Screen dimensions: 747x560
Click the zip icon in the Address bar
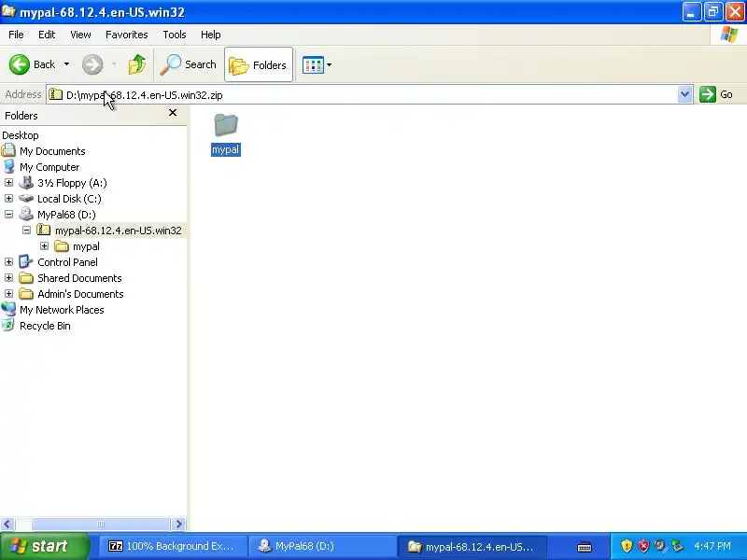click(56, 94)
